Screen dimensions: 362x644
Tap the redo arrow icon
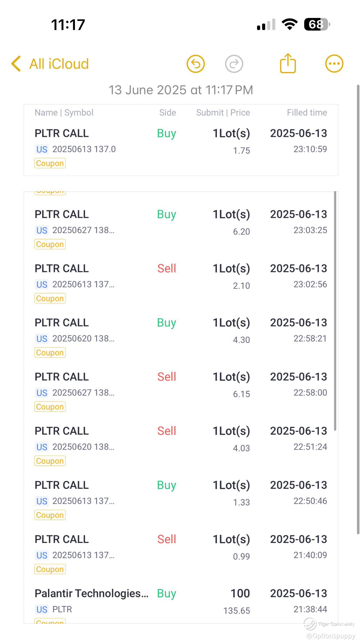point(234,64)
